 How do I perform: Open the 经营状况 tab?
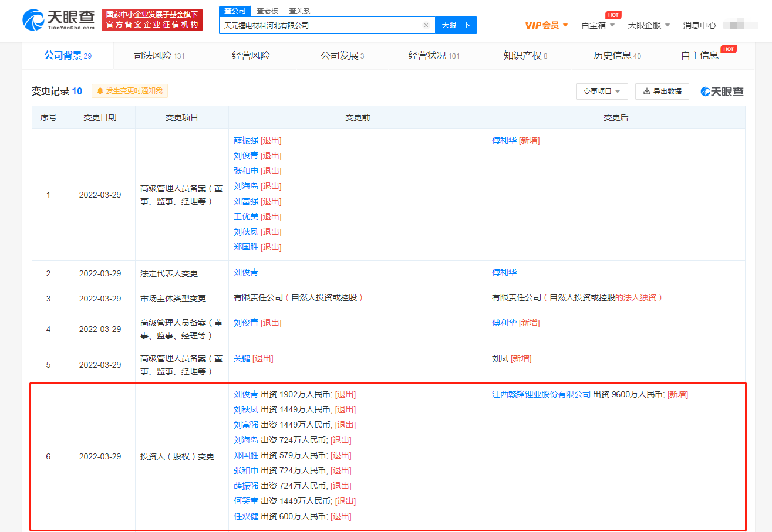(434, 56)
